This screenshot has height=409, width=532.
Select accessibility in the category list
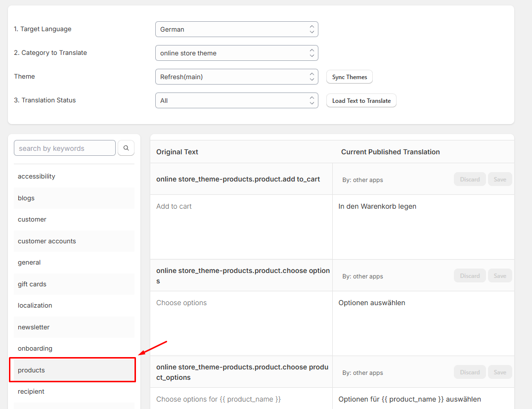[x=74, y=177]
